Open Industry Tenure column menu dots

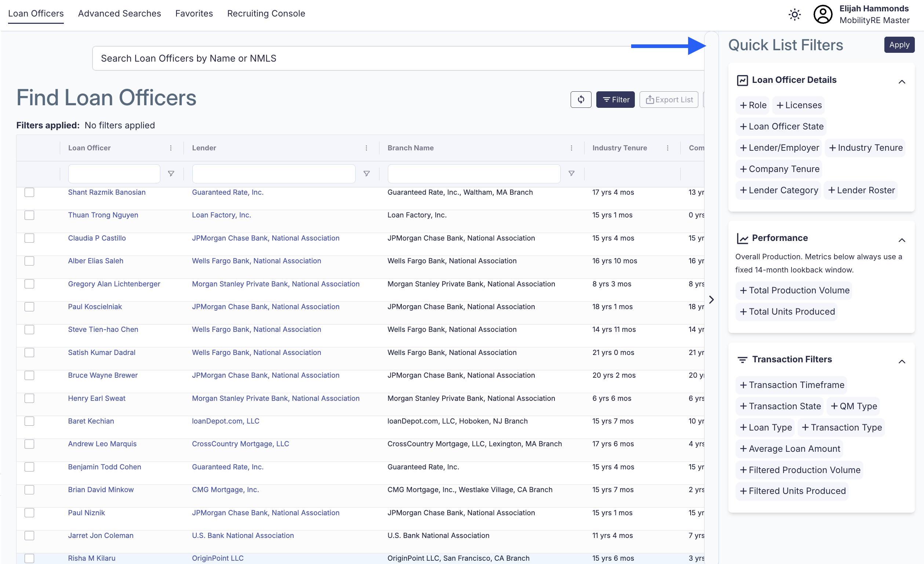(x=667, y=148)
